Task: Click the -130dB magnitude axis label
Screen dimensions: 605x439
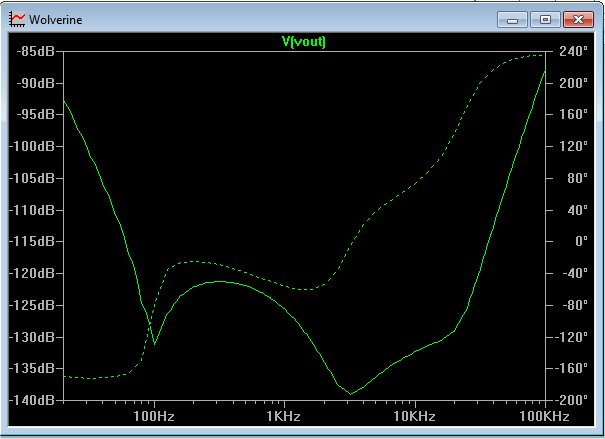Action: 32,337
